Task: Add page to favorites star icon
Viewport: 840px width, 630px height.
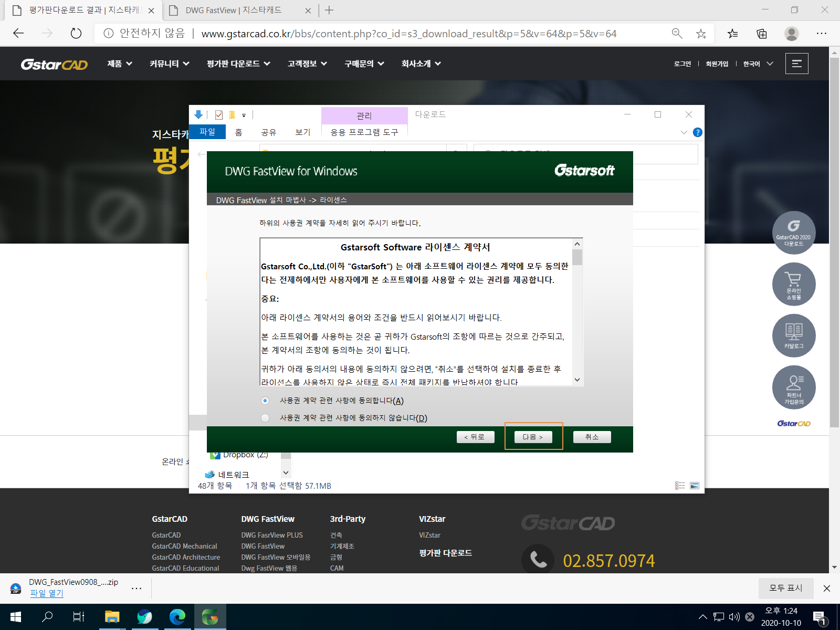Action: click(x=701, y=34)
